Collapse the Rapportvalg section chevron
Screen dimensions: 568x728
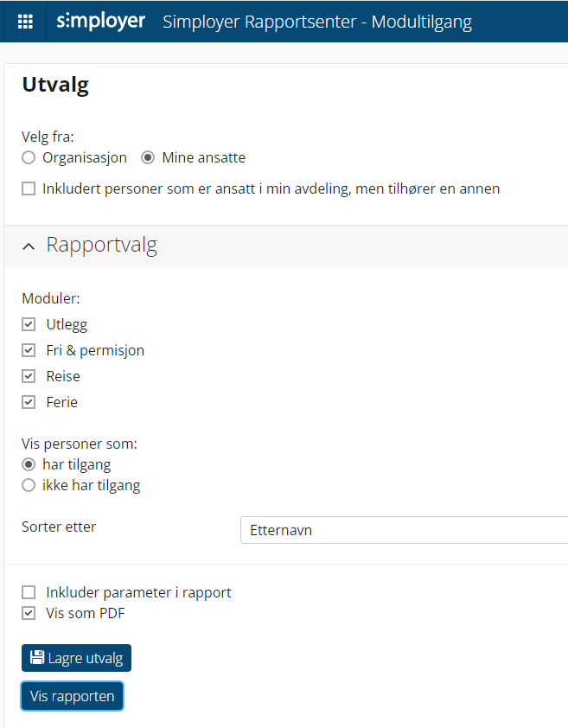pos(29,246)
